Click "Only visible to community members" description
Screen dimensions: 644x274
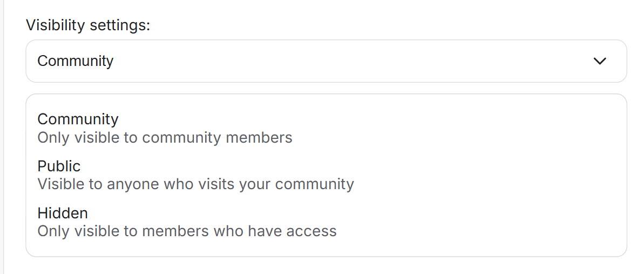pyautogui.click(x=165, y=138)
